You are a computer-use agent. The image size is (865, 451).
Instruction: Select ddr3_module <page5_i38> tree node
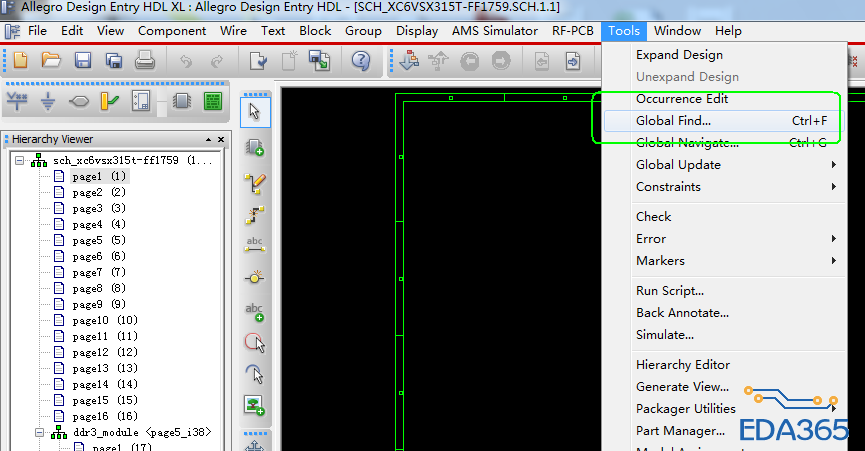click(142, 432)
